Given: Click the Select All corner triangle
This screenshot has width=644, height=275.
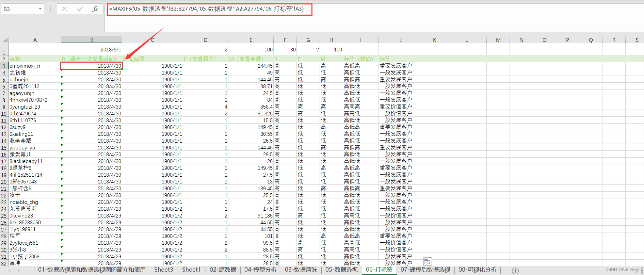Looking at the screenshot, I should 5,40.
